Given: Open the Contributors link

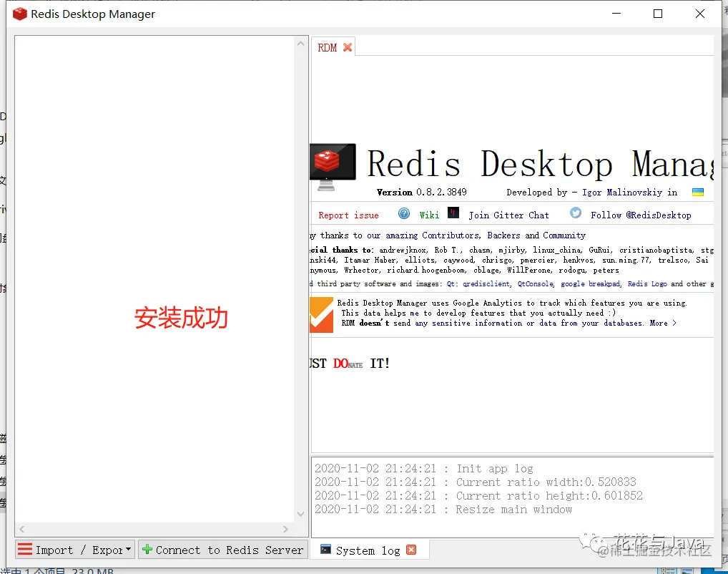Looking at the screenshot, I should pyautogui.click(x=451, y=235).
